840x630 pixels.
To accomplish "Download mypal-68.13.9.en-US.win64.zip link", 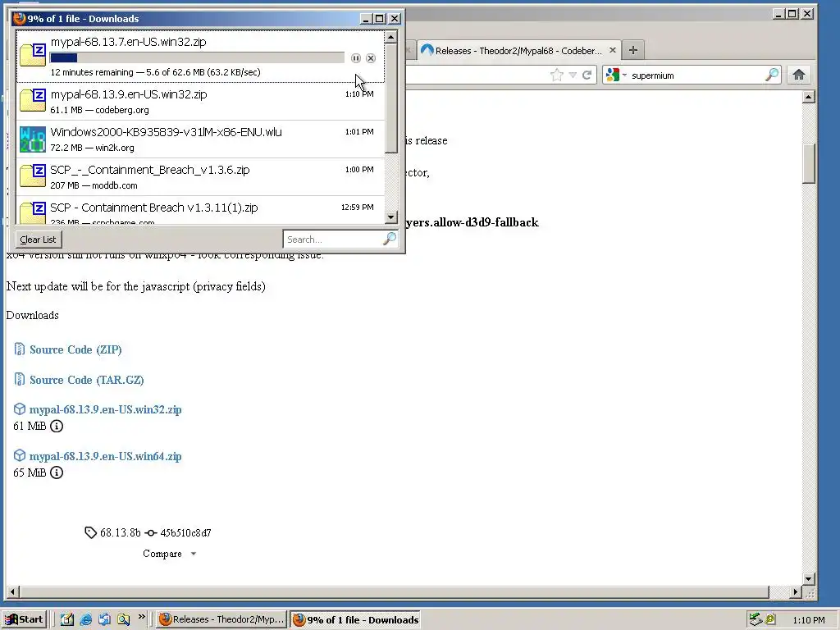I will (106, 456).
